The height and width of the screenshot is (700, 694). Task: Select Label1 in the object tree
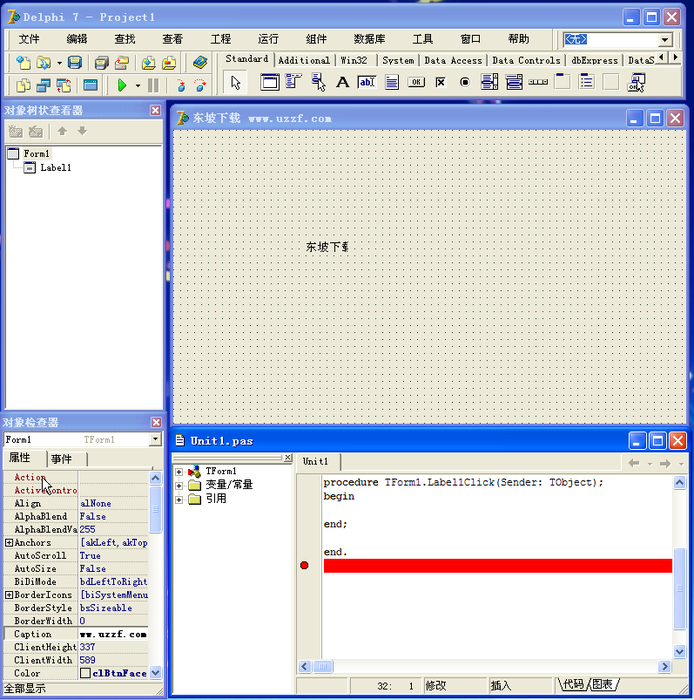point(55,168)
